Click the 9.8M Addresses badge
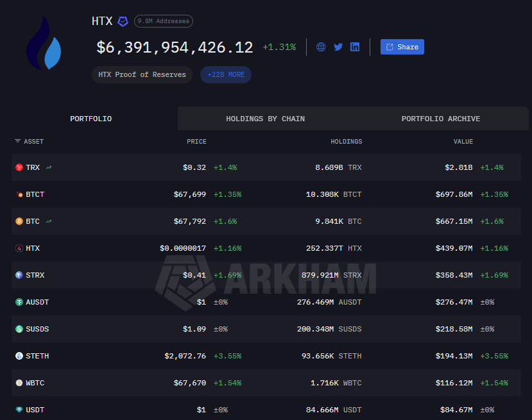 [164, 21]
